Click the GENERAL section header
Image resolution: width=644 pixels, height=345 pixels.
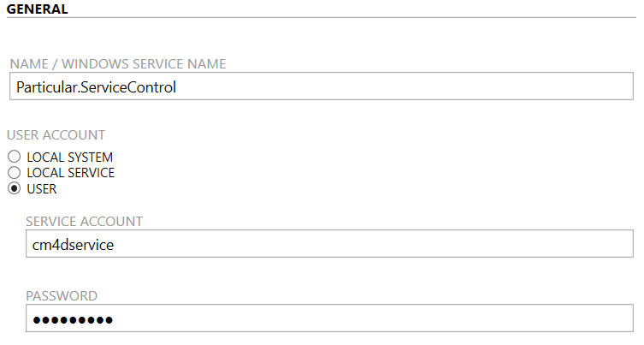[x=37, y=9]
